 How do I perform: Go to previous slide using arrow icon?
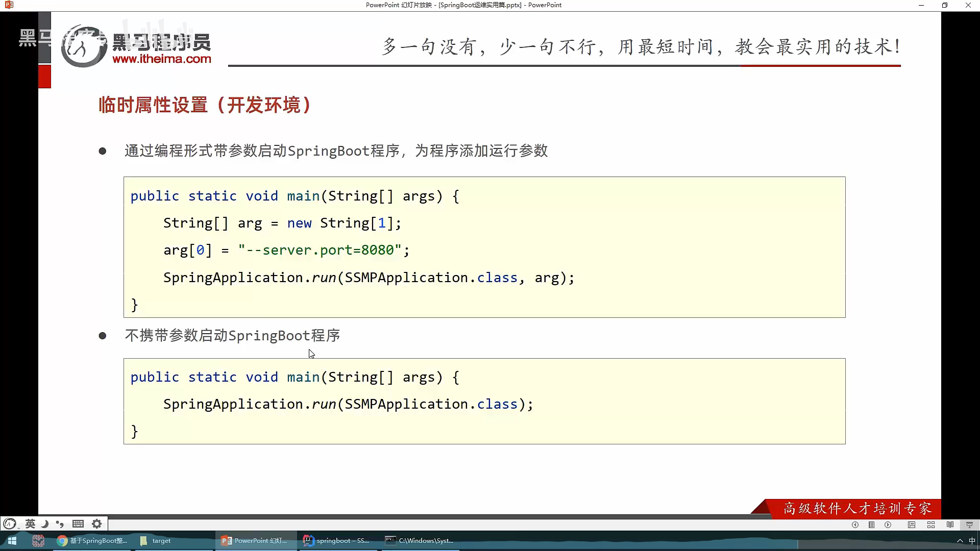855,525
